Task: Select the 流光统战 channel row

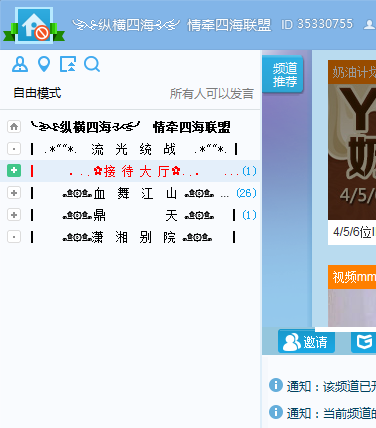Action: click(130, 149)
